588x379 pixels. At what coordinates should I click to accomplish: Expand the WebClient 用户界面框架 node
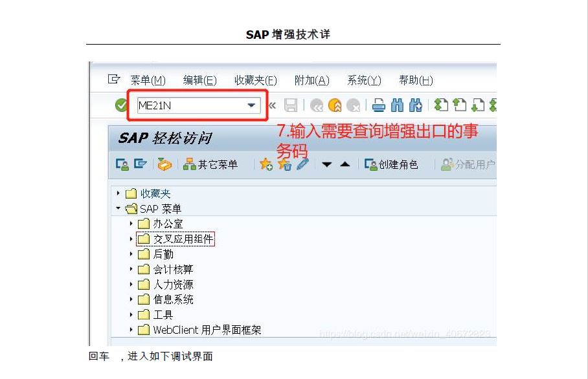click(x=131, y=330)
